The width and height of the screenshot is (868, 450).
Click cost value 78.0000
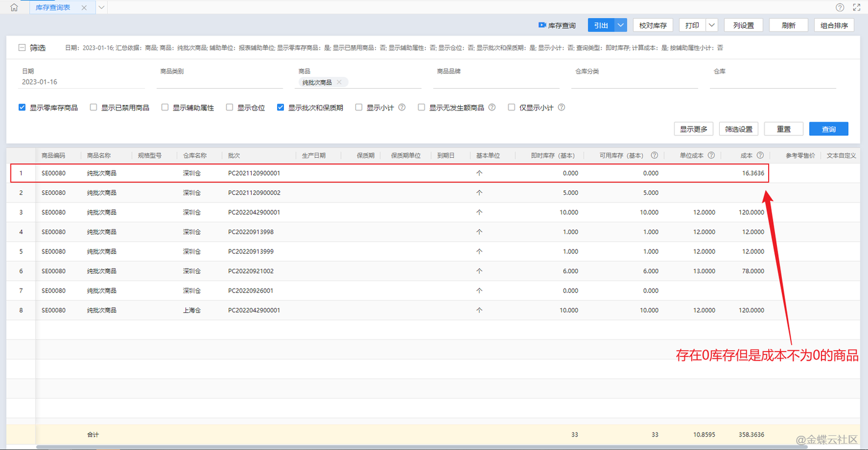(753, 271)
